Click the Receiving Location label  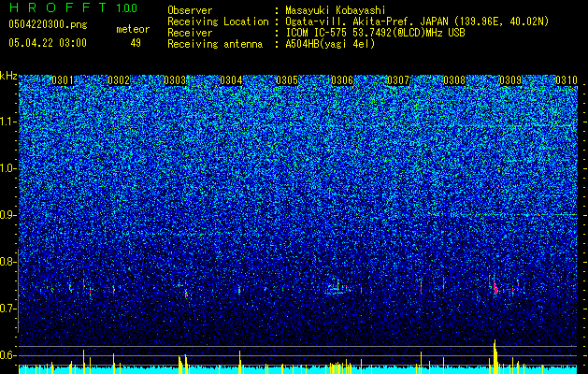point(218,22)
